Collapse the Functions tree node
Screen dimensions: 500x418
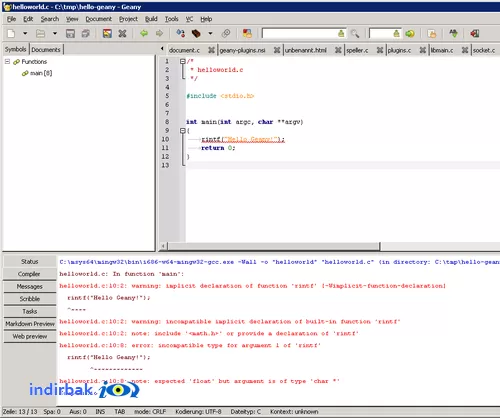point(7,62)
